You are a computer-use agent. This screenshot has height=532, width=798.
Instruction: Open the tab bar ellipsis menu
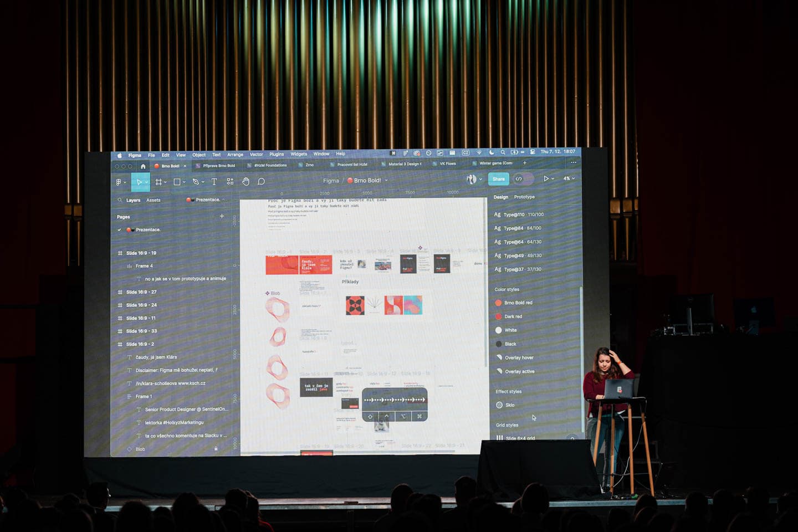(574, 162)
